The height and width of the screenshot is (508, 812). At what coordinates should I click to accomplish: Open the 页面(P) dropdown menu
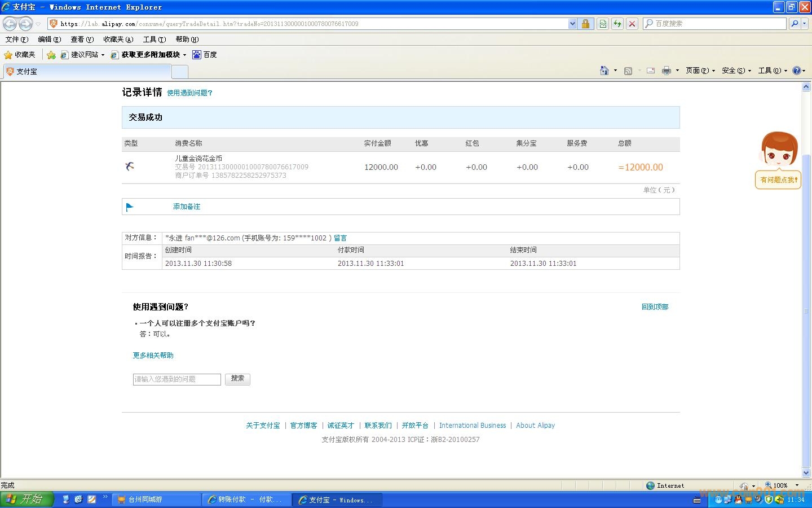click(x=700, y=71)
